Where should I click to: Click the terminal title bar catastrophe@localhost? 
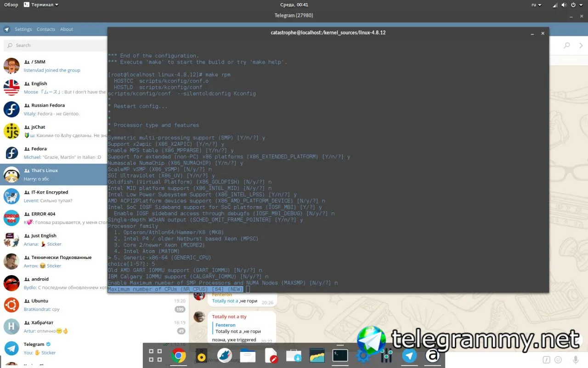tap(328, 33)
